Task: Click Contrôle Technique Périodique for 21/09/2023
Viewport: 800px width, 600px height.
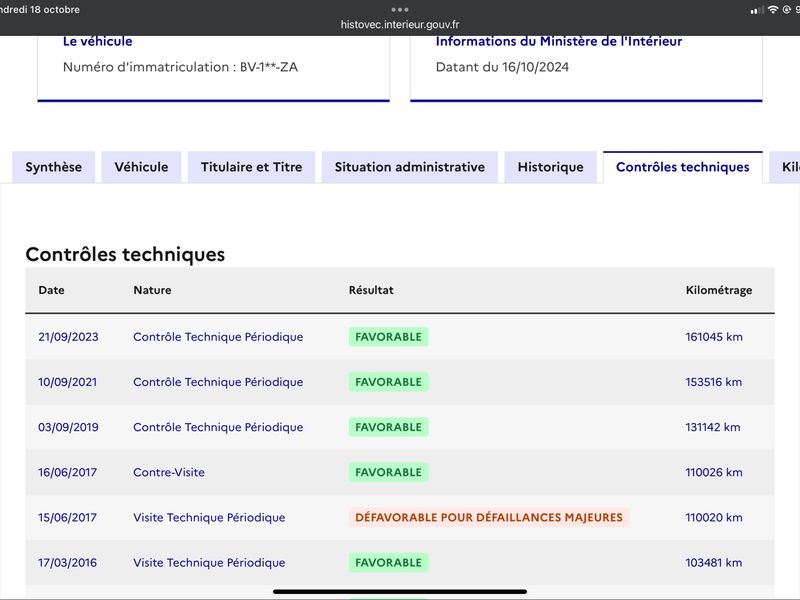Action: tap(218, 337)
